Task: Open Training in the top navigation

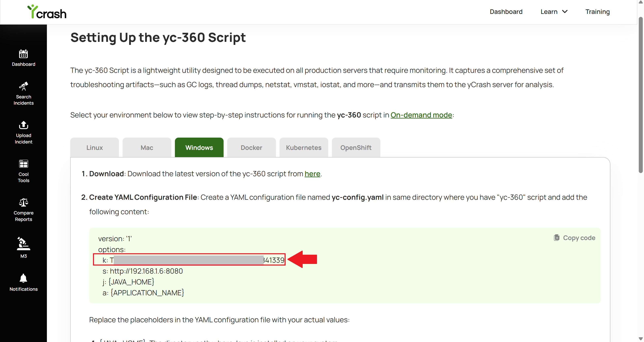Action: [598, 12]
